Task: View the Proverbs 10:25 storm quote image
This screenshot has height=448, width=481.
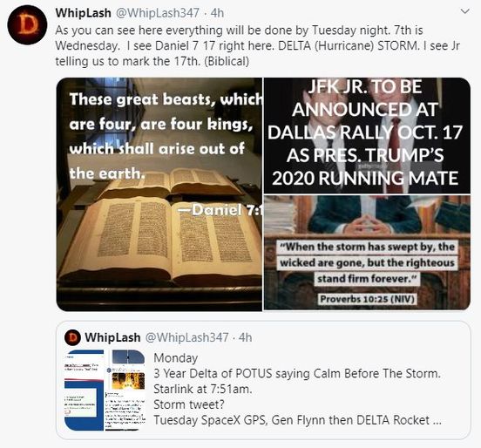Action: pyautogui.click(x=367, y=253)
